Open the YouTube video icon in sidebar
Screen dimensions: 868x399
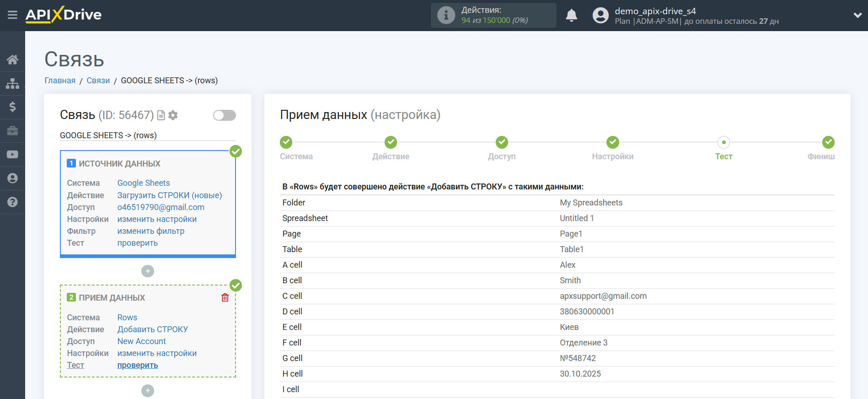point(12,155)
